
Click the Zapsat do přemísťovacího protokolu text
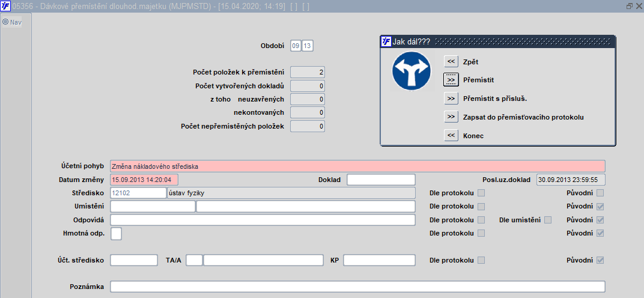tap(523, 117)
